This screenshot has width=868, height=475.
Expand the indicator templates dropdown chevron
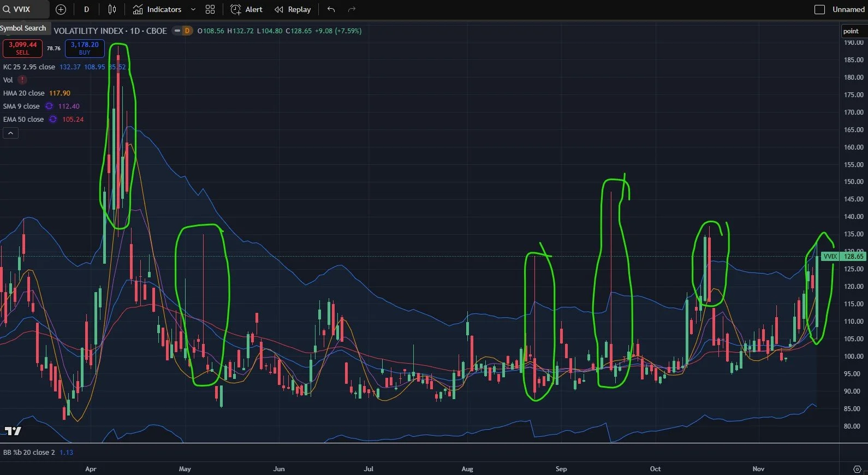[x=193, y=9]
